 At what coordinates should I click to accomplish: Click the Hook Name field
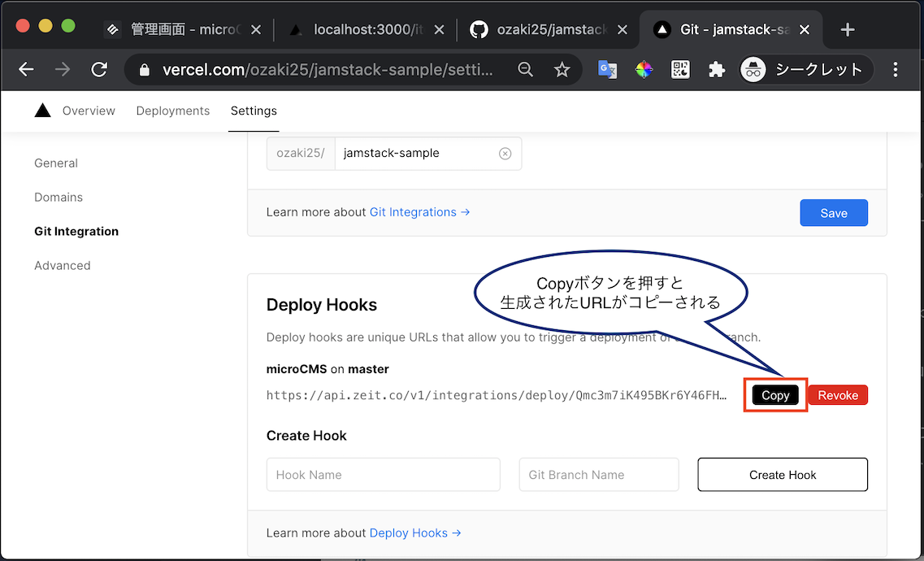coord(383,474)
